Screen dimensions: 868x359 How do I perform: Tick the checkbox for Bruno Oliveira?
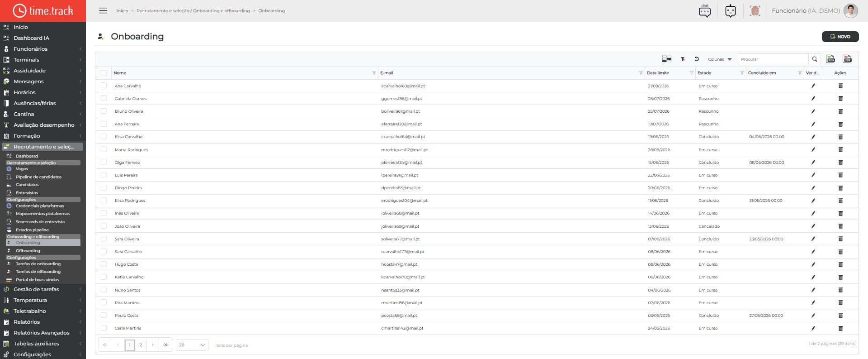pos(104,111)
